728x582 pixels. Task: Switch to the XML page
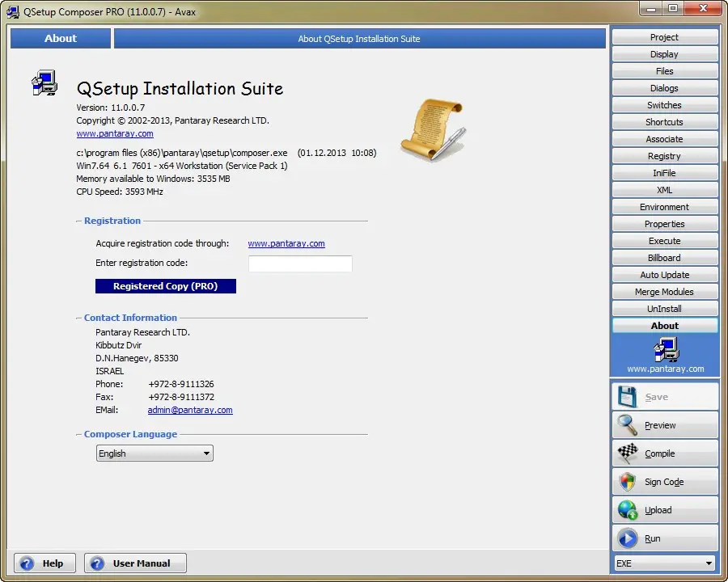pyautogui.click(x=665, y=190)
